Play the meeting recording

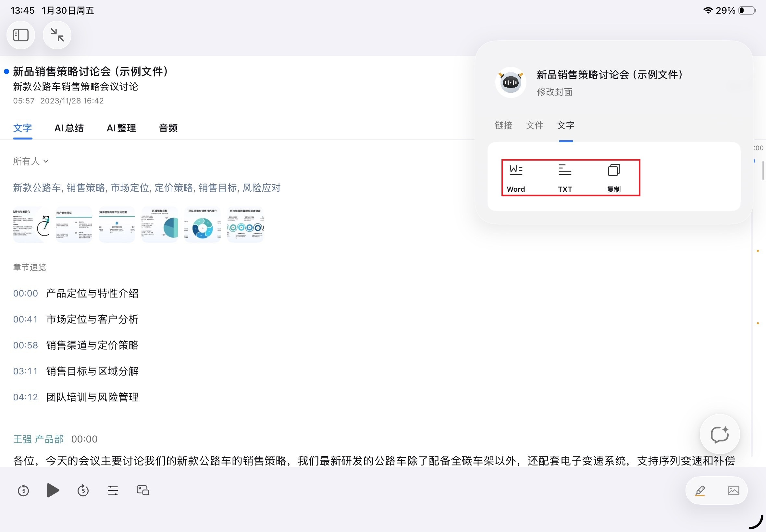[x=53, y=490]
